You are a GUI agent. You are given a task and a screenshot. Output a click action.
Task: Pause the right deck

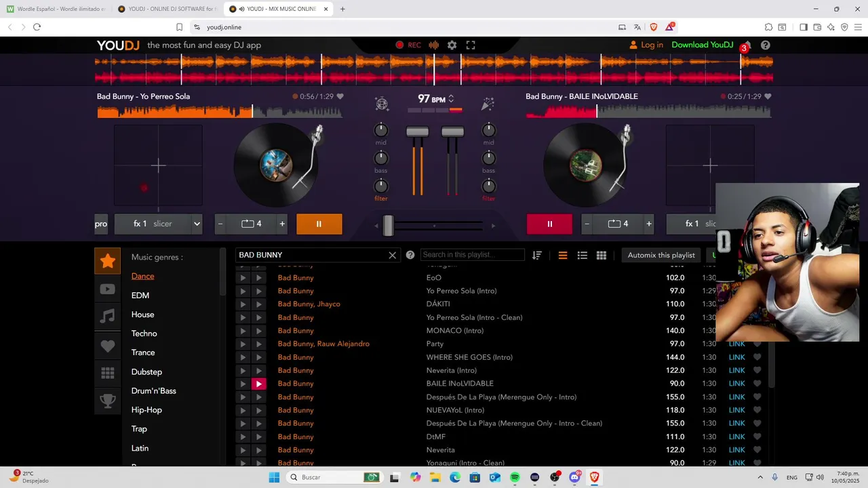pos(549,224)
